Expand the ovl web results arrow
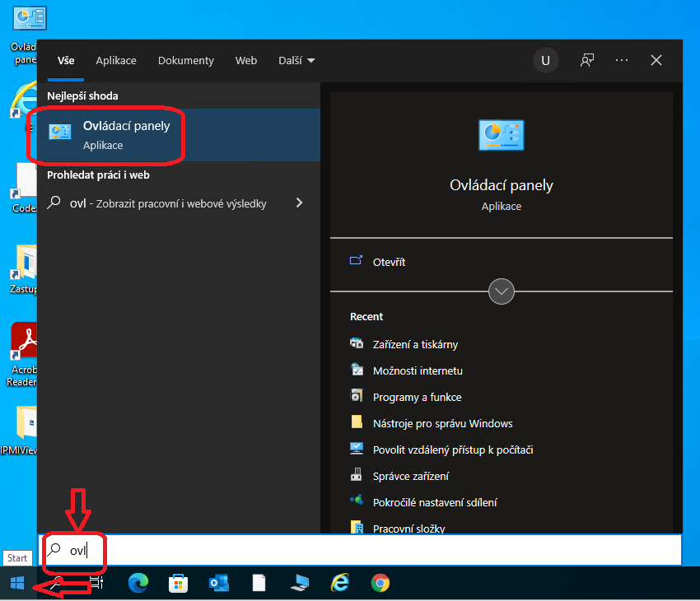This screenshot has width=700, height=601. [300, 203]
